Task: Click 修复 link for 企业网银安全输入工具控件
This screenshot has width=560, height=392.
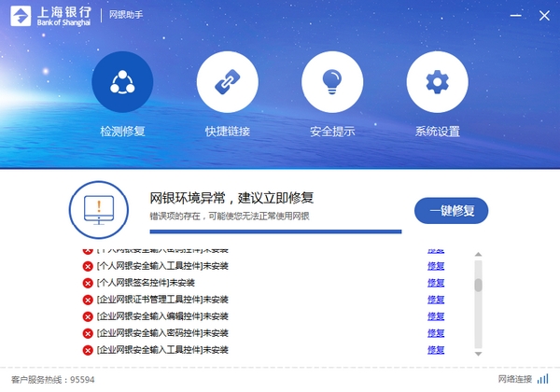Action: 436,350
